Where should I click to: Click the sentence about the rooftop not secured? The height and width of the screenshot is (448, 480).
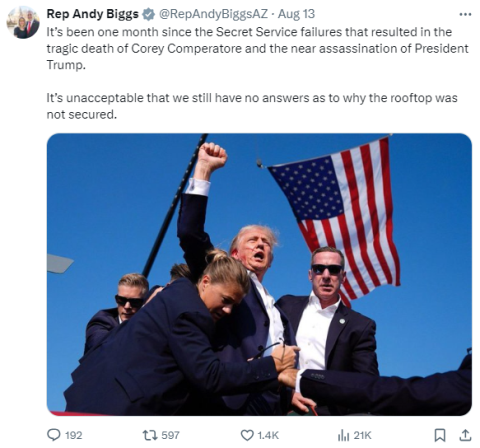coord(252,106)
